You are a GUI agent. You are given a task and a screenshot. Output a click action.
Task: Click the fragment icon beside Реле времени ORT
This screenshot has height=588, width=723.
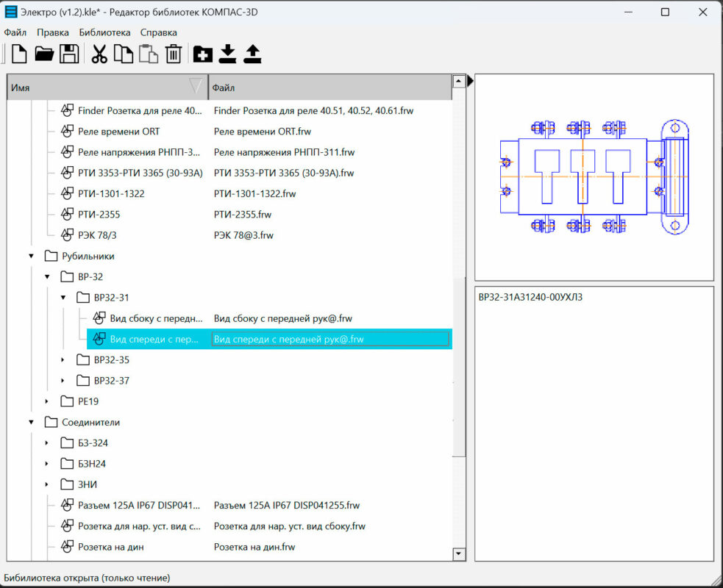[67, 132]
